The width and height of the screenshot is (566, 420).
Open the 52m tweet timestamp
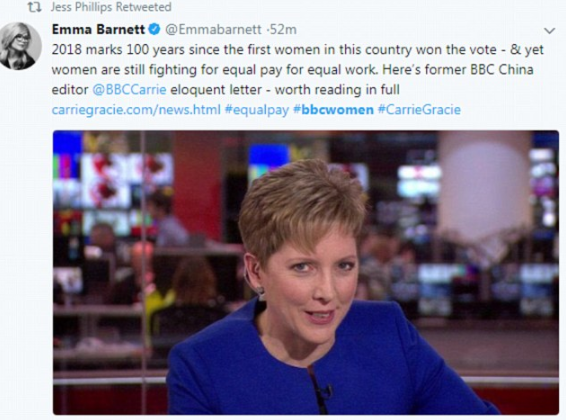point(283,29)
